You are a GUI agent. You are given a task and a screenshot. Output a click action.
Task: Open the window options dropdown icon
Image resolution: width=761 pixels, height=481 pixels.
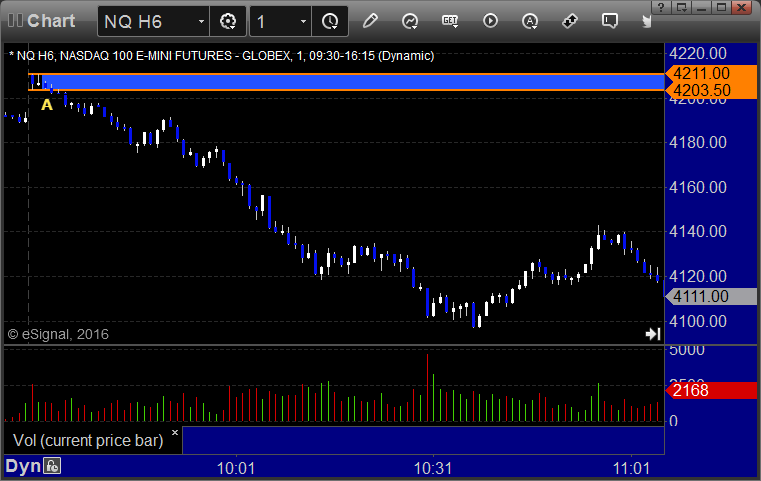tap(681, 7)
